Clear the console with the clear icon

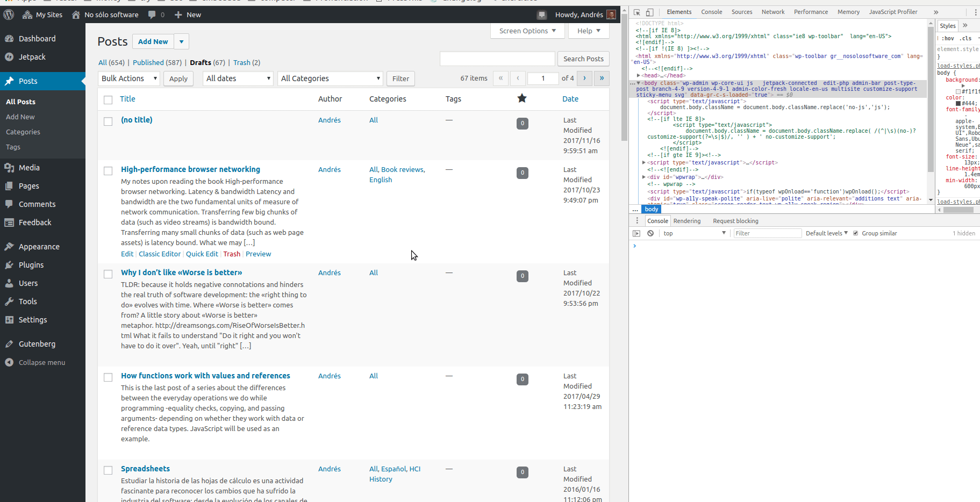point(650,233)
